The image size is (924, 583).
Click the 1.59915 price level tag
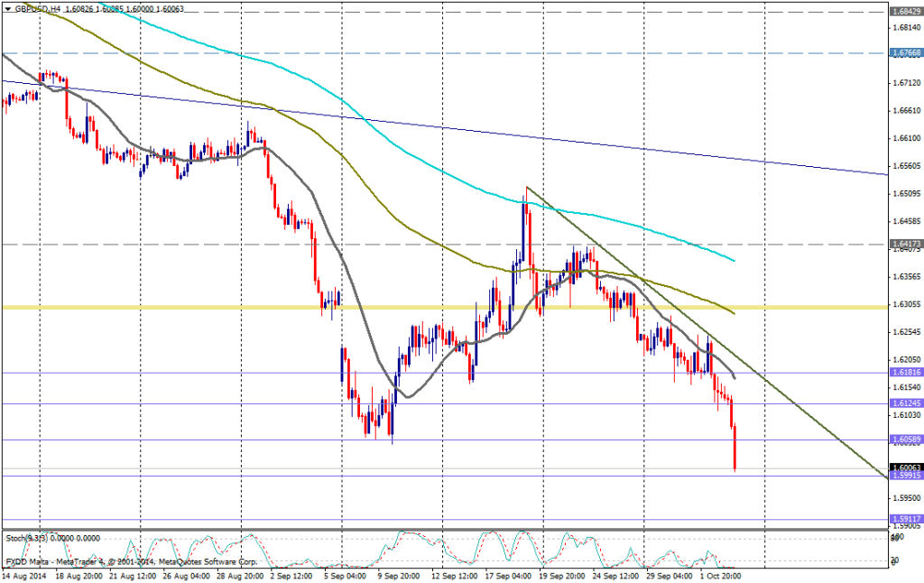(x=904, y=475)
